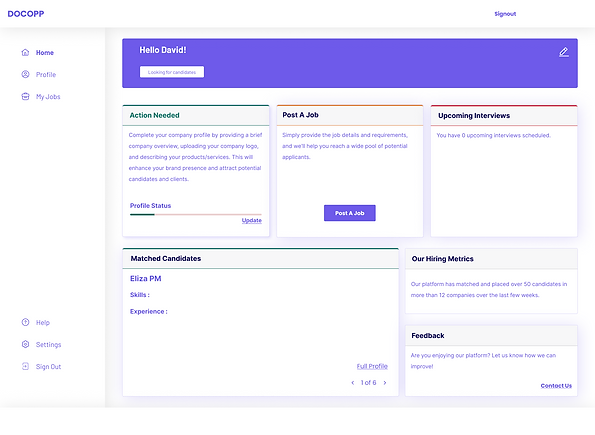This screenshot has height=435, width=595.
Task: Open the Help menu item
Action: pos(43,323)
